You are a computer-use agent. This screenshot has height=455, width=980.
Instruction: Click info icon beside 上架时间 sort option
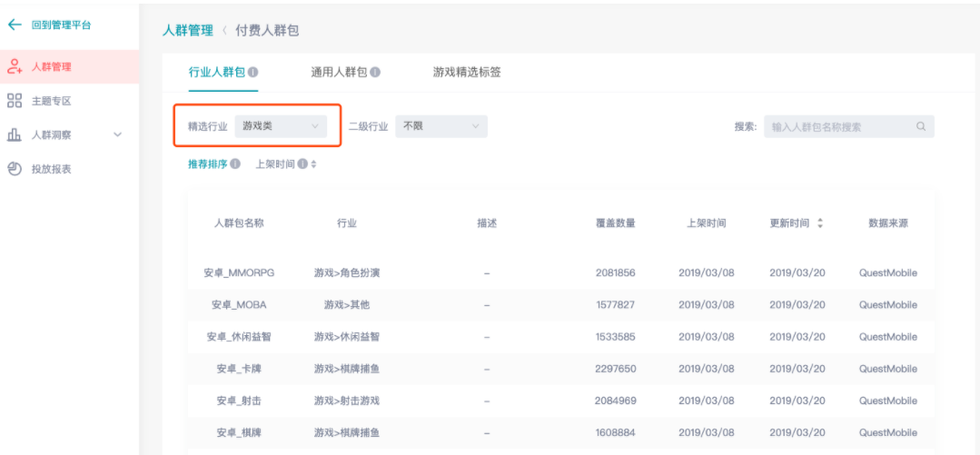coord(302,164)
